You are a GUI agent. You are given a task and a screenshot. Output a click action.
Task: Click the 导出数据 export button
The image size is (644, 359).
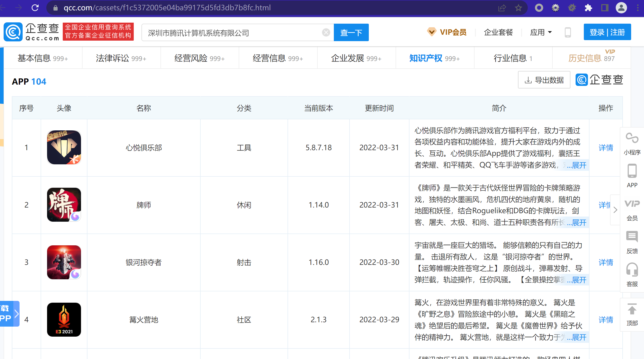pos(544,80)
